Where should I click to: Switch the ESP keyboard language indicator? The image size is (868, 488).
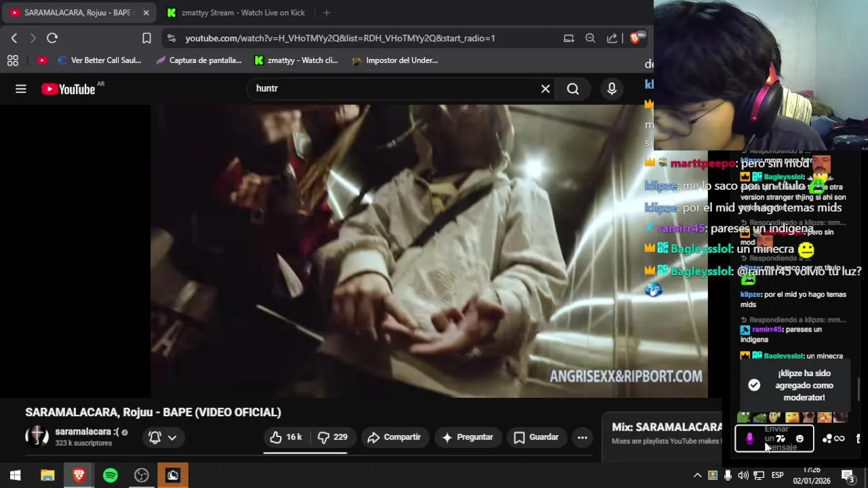coord(777,475)
